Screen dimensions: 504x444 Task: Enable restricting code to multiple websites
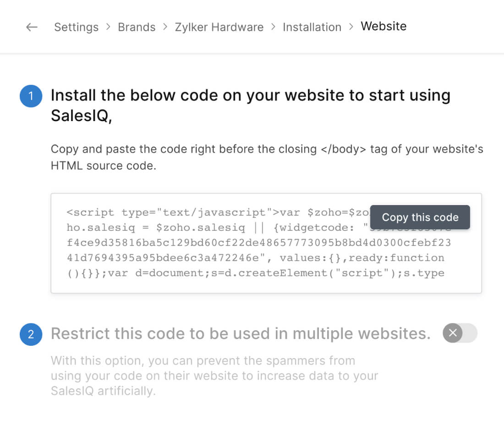point(460,333)
